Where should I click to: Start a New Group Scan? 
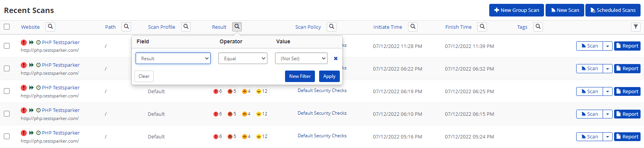point(516,10)
